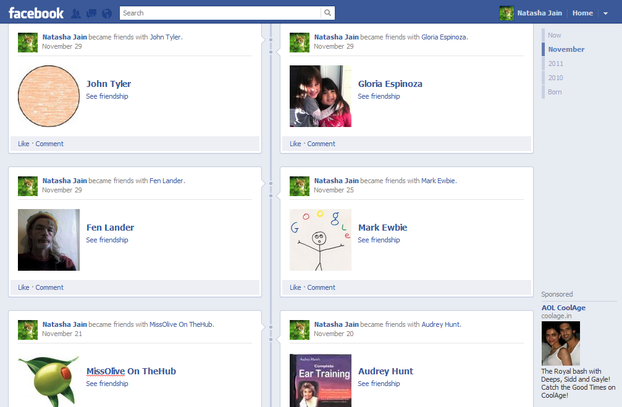Open the AOL CoolAge sponsored link
Viewport: 622px width, 407px height.
pos(563,307)
